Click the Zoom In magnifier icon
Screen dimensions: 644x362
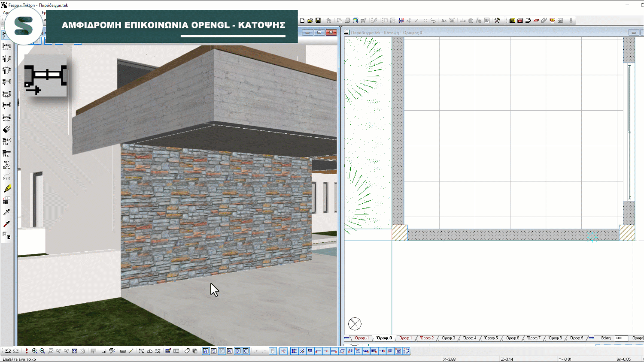point(34,351)
